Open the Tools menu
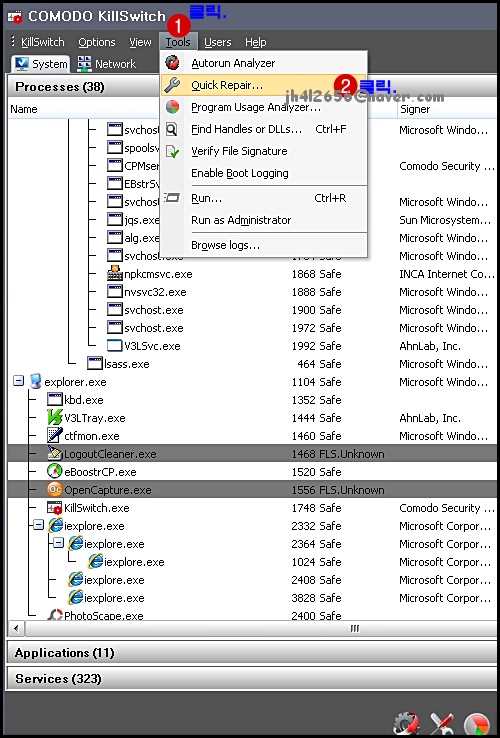Screen dimensions: 500x738 coord(178,42)
